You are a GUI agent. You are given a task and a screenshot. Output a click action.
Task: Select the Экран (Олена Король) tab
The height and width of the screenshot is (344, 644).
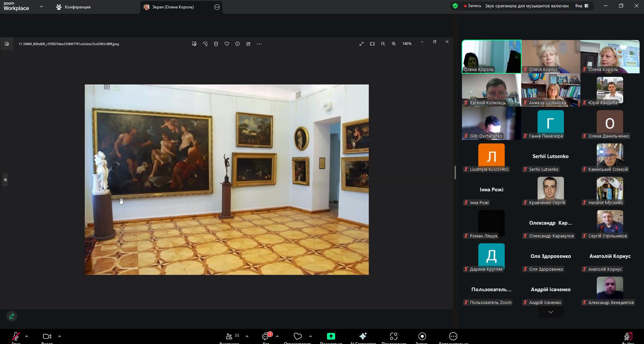coord(173,7)
